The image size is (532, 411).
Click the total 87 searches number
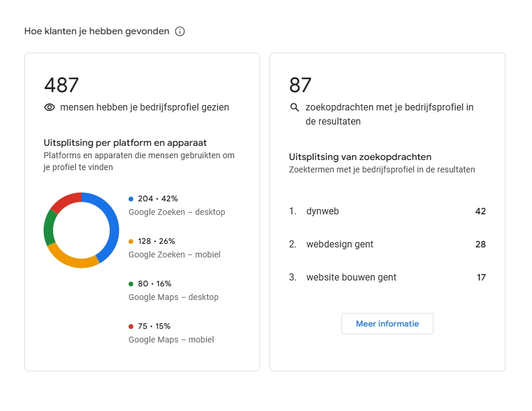[300, 85]
